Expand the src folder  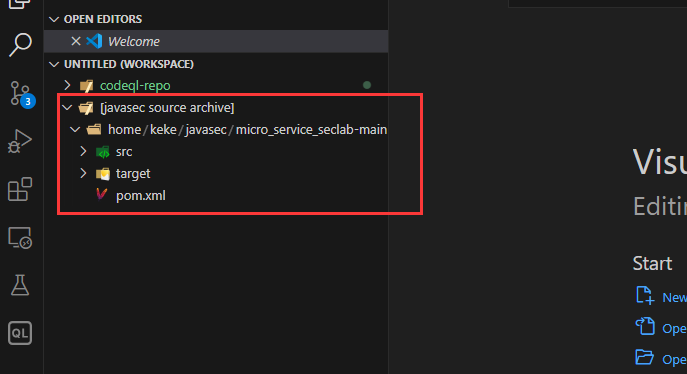[83, 152]
